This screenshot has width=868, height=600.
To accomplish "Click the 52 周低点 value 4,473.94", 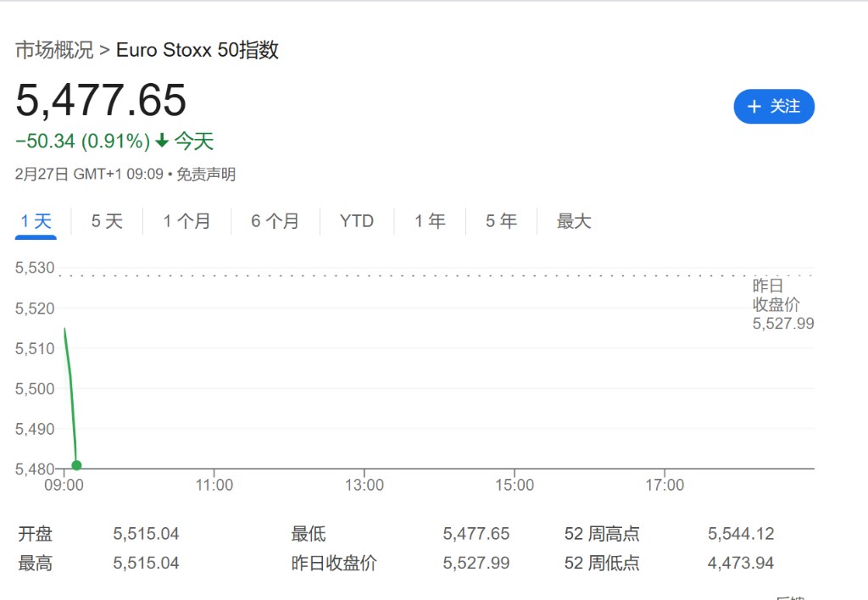I will click(741, 564).
